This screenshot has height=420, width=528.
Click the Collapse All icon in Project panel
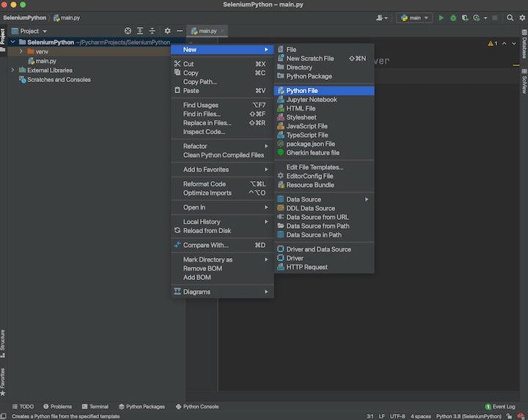pos(152,31)
